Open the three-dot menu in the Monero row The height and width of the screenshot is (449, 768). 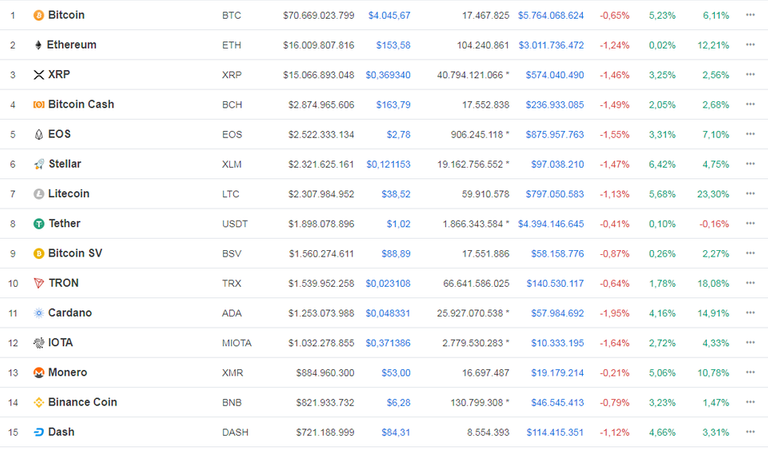coord(750,373)
